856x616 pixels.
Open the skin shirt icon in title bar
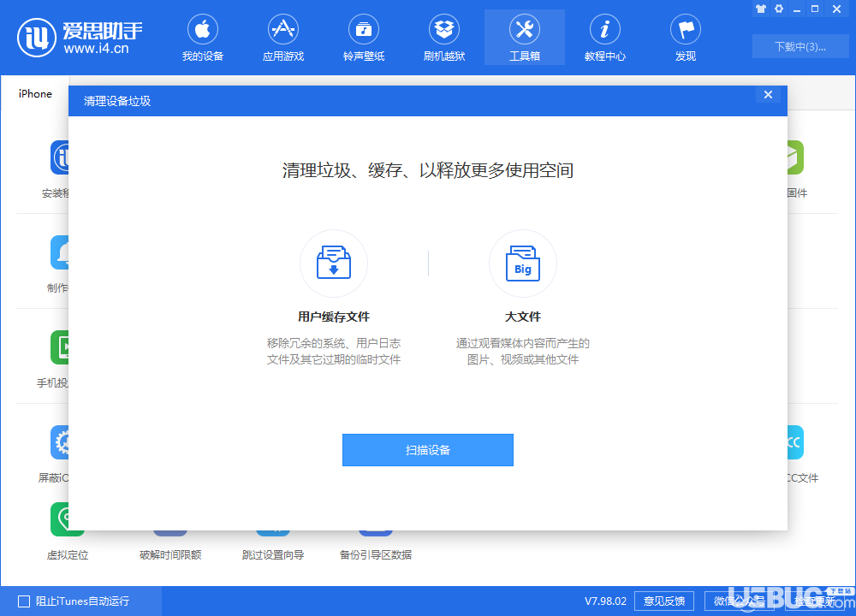click(x=761, y=9)
